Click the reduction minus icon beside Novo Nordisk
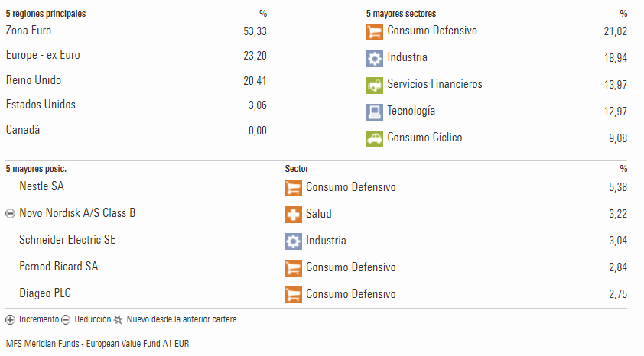Screen dimensions: 644x356 click(x=10, y=213)
